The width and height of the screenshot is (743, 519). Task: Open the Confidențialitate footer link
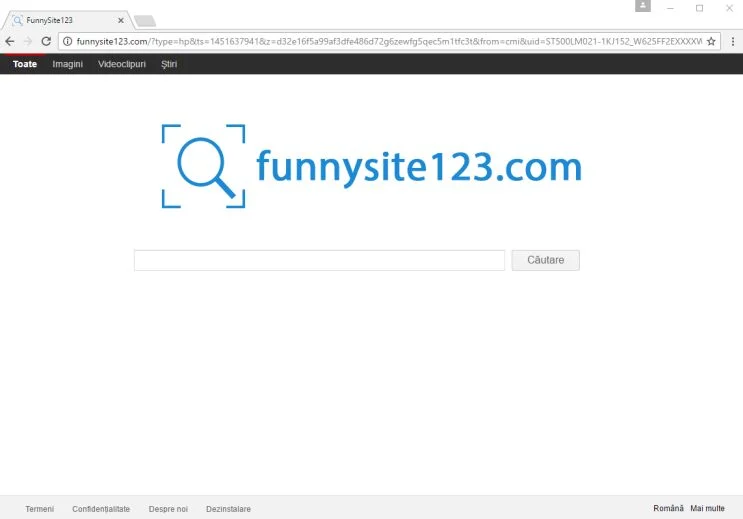[101, 509]
